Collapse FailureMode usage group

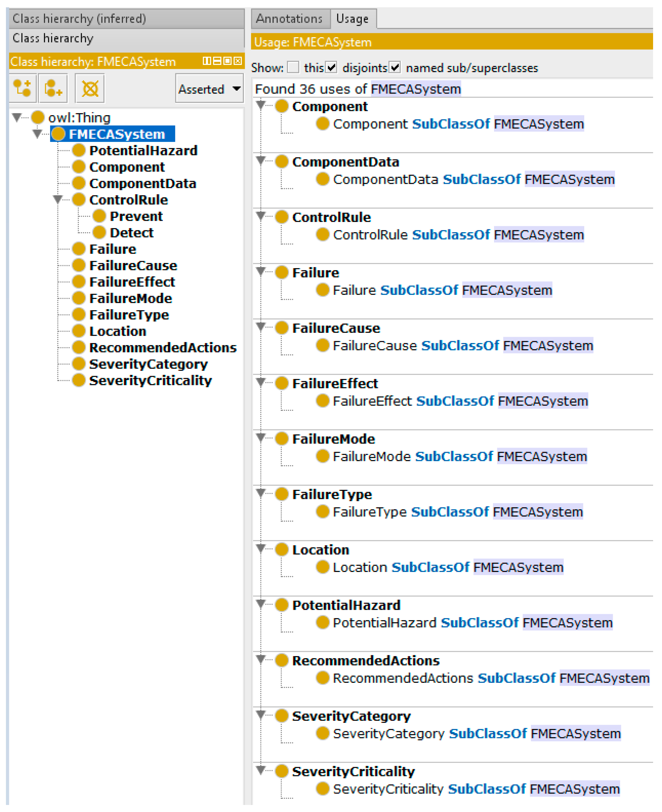[261, 438]
